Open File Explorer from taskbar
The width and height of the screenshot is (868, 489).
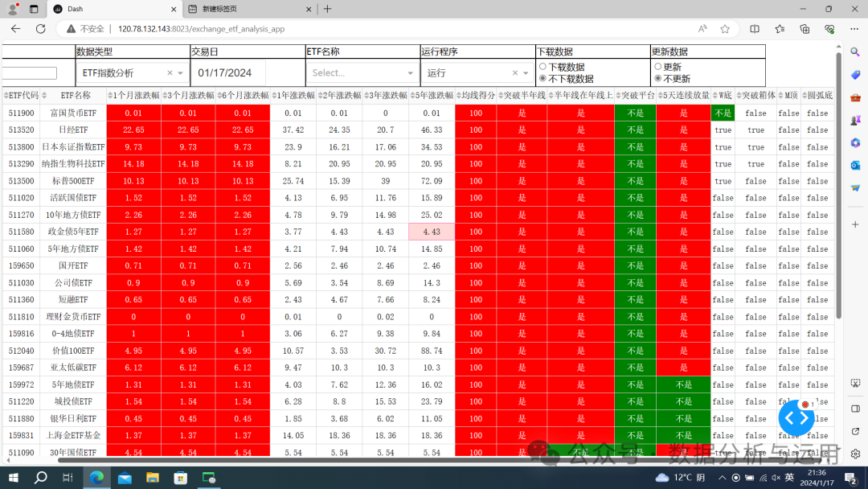(x=152, y=478)
